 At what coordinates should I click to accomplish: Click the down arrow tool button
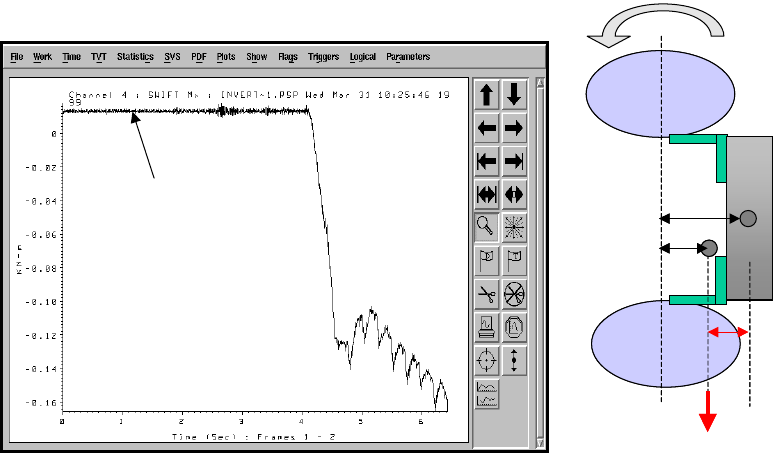pyautogui.click(x=514, y=94)
